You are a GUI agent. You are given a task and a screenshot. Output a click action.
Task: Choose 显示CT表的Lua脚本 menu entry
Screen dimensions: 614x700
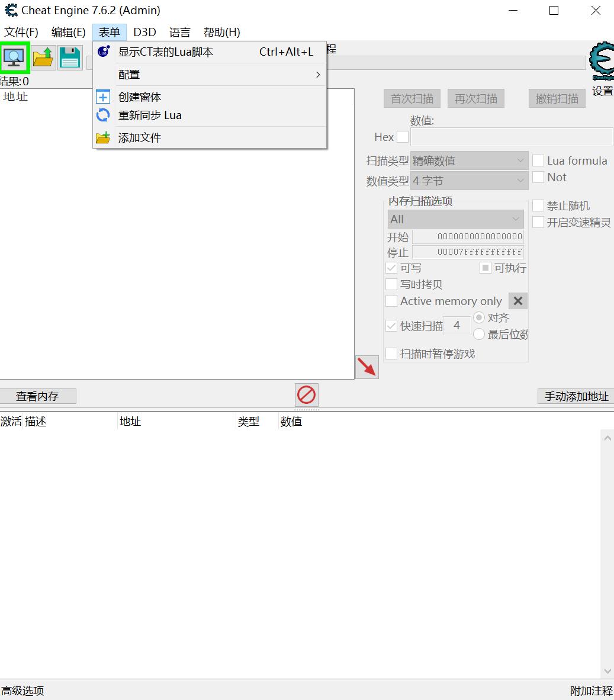(210, 52)
